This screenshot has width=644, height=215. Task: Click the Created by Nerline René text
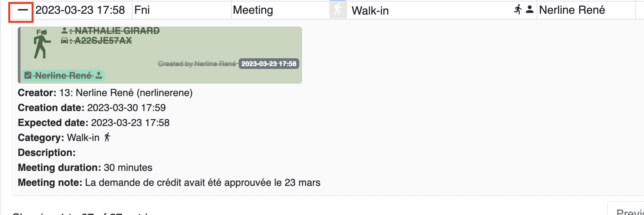197,64
